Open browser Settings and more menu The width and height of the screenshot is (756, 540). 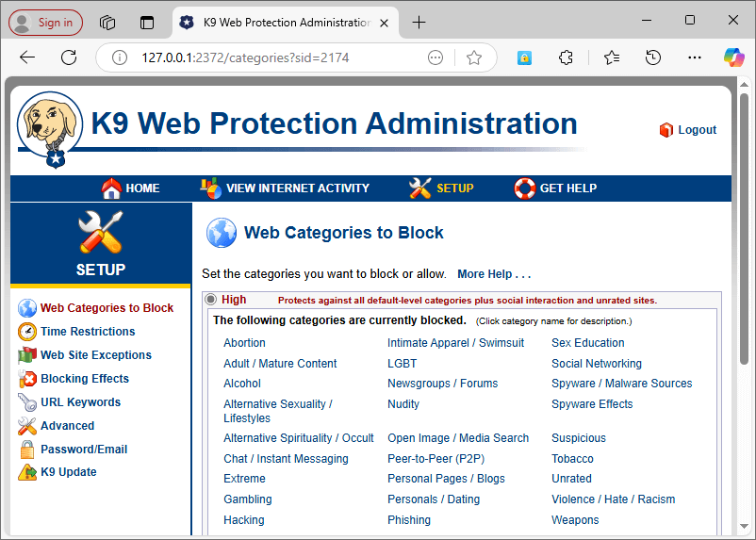[695, 57]
